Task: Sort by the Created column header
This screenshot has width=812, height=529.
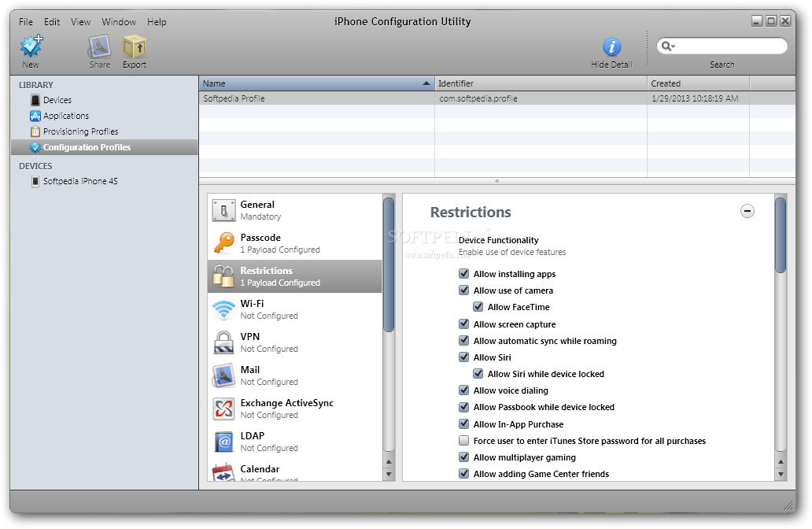Action: pos(698,83)
